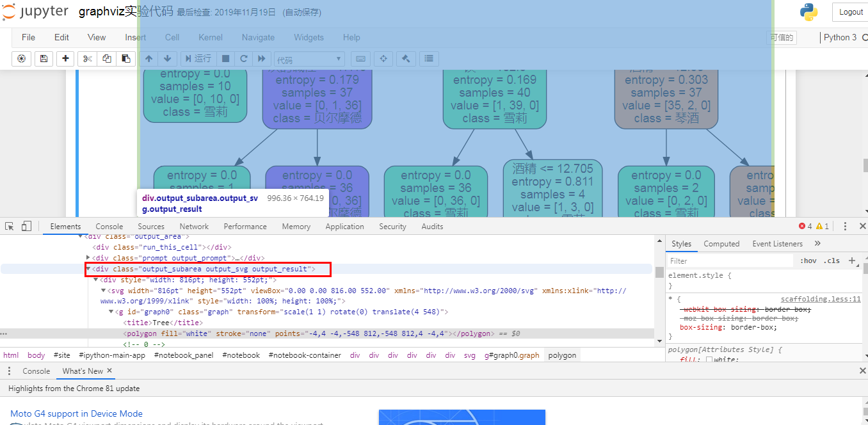Click the gavel toolbar icon
The width and height of the screenshot is (868, 425).
coord(406,58)
